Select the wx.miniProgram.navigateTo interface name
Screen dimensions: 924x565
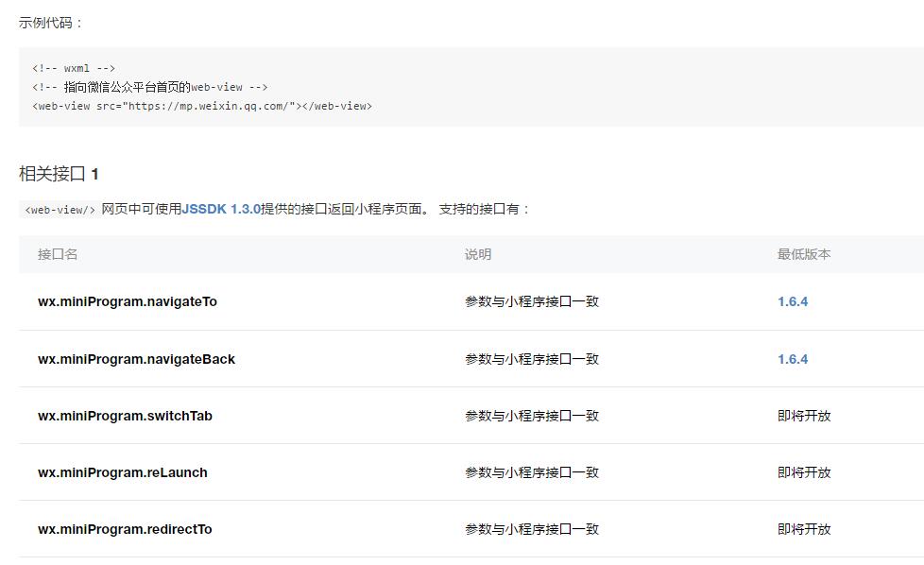[x=128, y=301]
